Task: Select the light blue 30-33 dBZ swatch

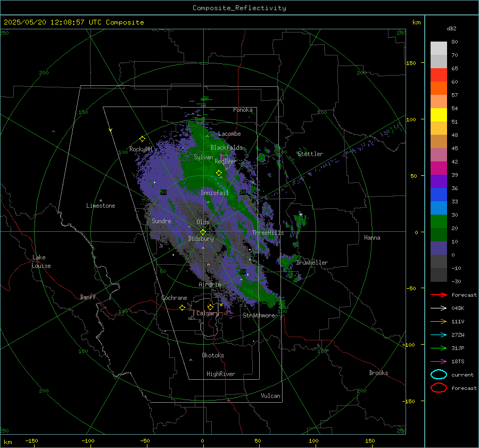Action: (x=439, y=208)
